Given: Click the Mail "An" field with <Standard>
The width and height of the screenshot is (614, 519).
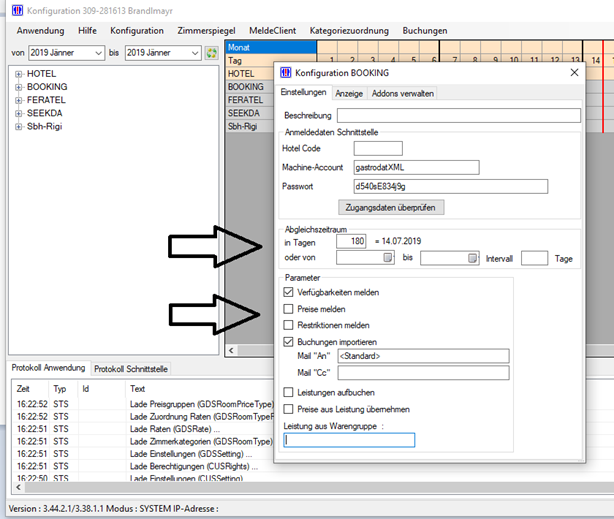Looking at the screenshot, I should 423,356.
